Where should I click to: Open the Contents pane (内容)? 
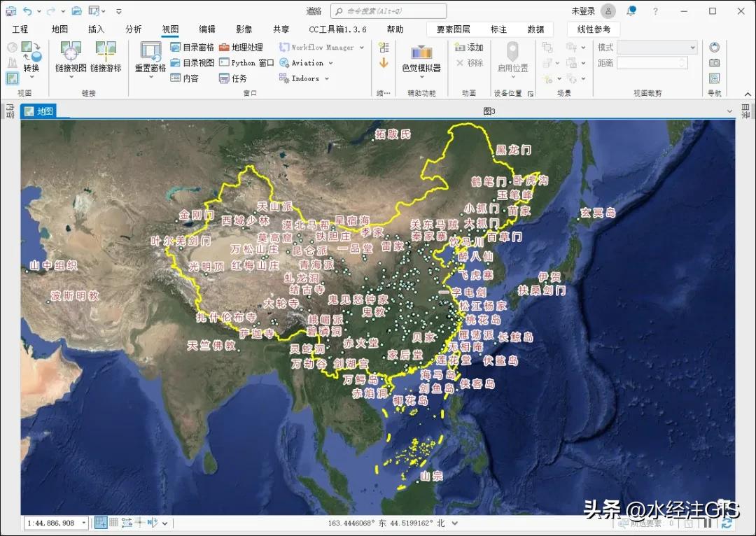tap(190, 78)
